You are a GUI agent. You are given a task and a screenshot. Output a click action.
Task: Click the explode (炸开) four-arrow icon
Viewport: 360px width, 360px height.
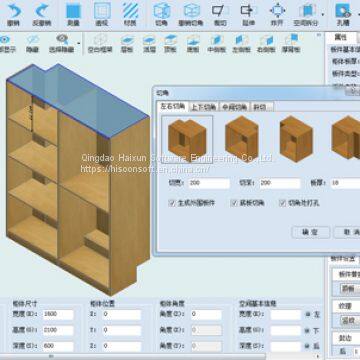tap(277, 11)
